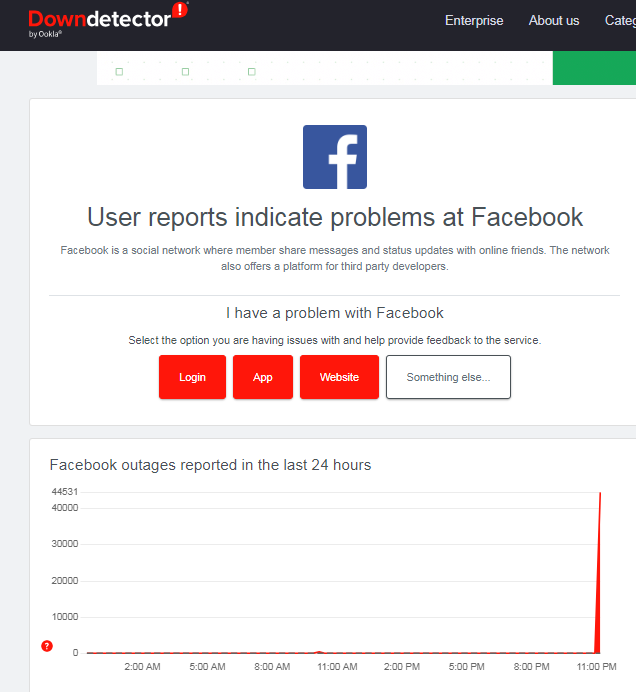Click the "by Ookla" text under the logo

(x=46, y=35)
